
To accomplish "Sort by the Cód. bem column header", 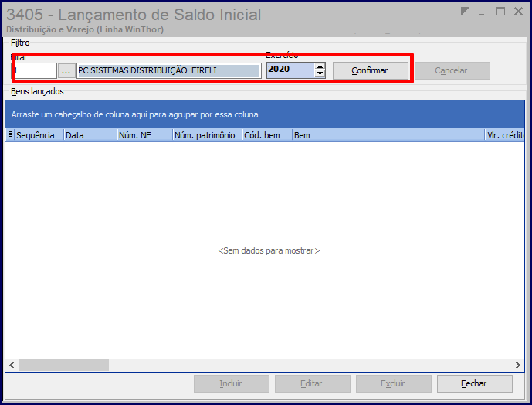I will [267, 135].
